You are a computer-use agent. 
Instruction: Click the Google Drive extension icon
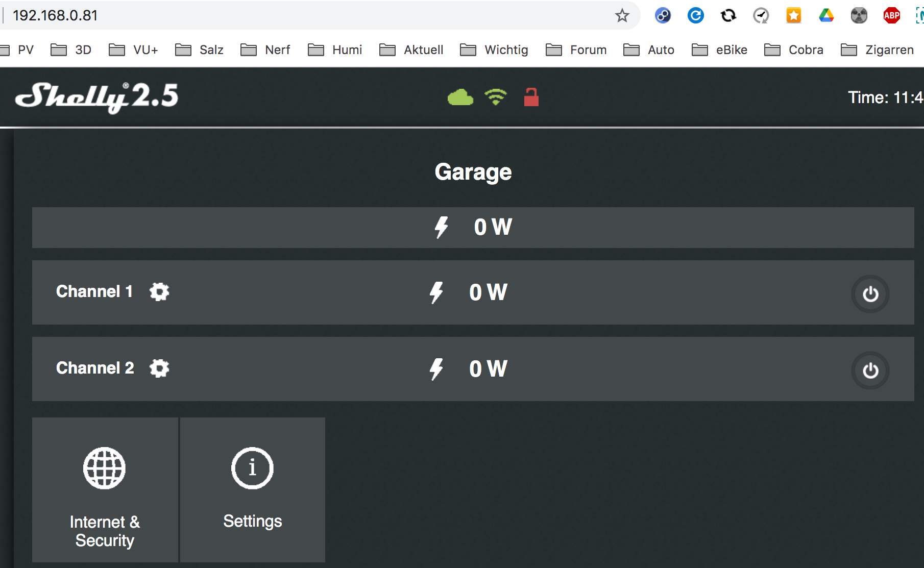826,16
